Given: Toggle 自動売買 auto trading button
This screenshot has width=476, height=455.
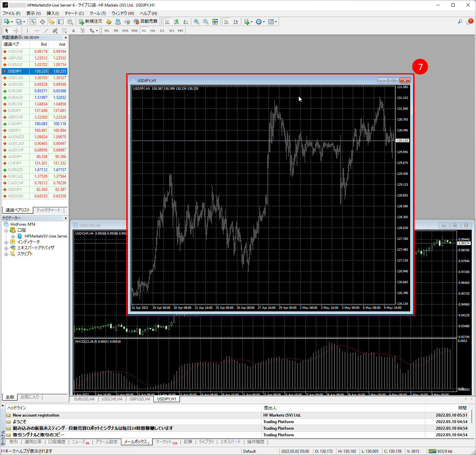Looking at the screenshot, I should 145,22.
